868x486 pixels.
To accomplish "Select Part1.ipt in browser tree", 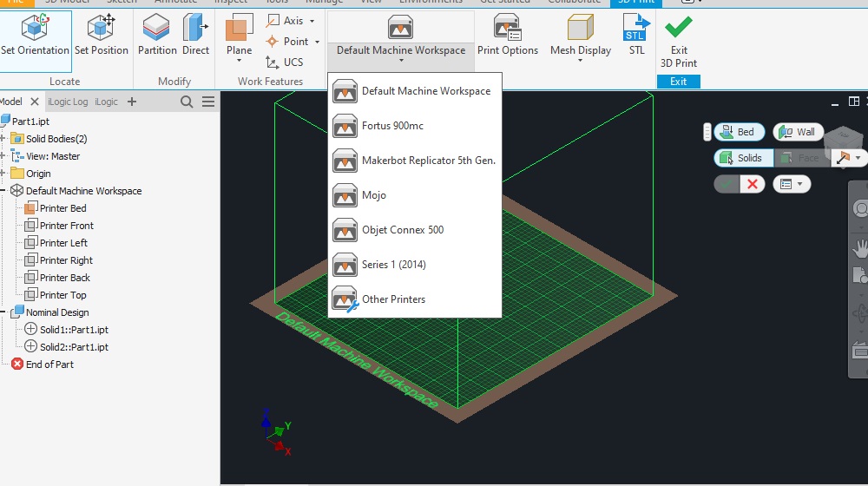I will pyautogui.click(x=30, y=121).
